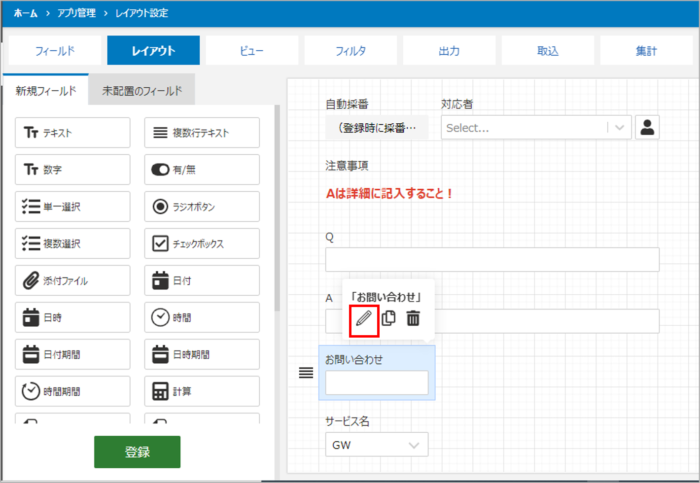The image size is (700, 483).
Task: Switch to the フィールド tab
Action: point(55,50)
